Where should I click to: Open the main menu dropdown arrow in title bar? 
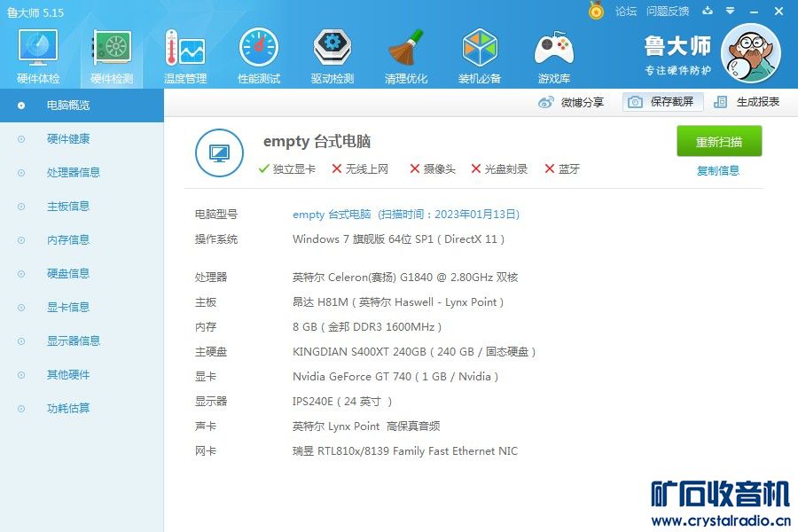click(x=729, y=12)
